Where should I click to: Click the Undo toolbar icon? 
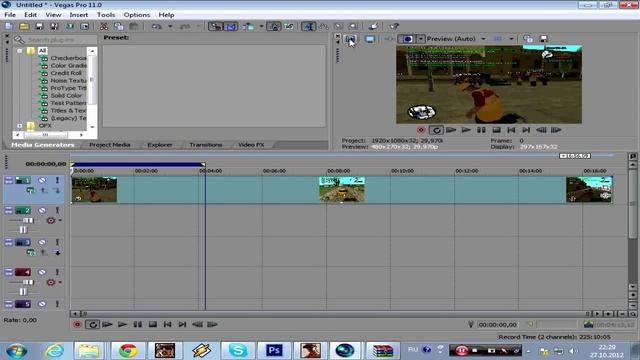point(156,27)
